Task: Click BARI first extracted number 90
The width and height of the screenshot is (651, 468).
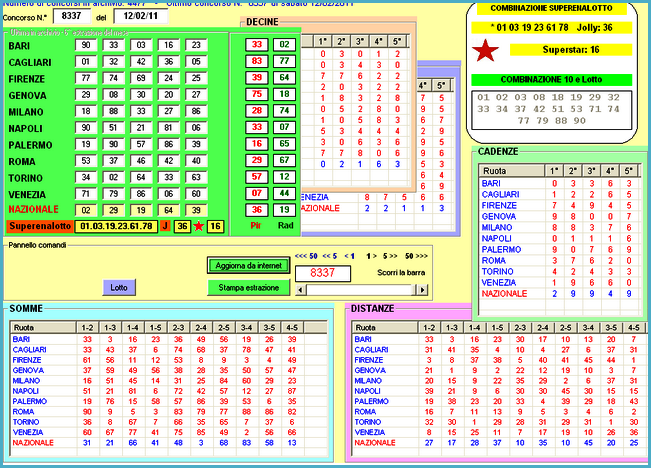Action: 86,45
